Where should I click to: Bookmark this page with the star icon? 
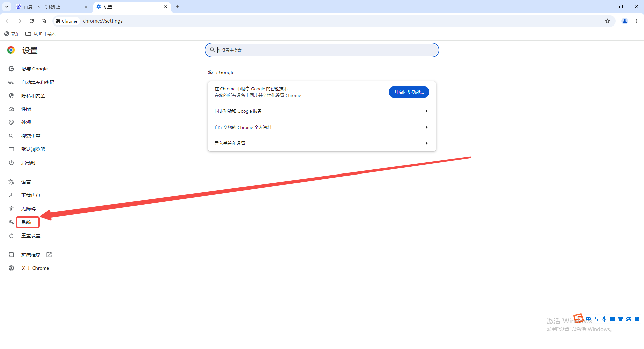pos(608,21)
